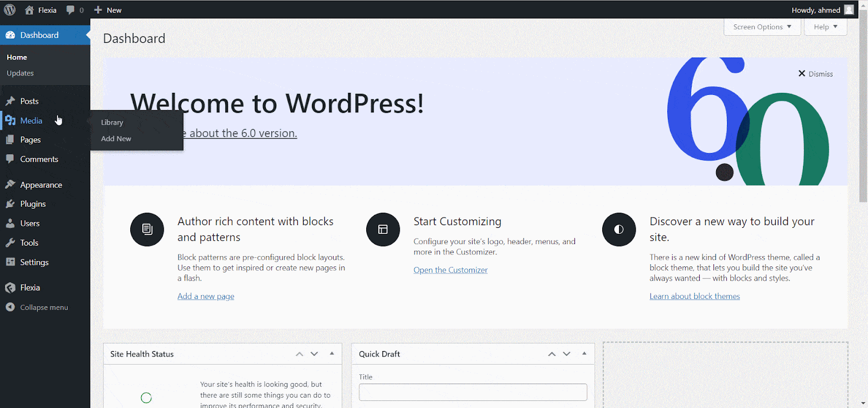Open the Howdy, ahmed account menu
Image resolution: width=868 pixels, height=408 pixels.
point(822,10)
